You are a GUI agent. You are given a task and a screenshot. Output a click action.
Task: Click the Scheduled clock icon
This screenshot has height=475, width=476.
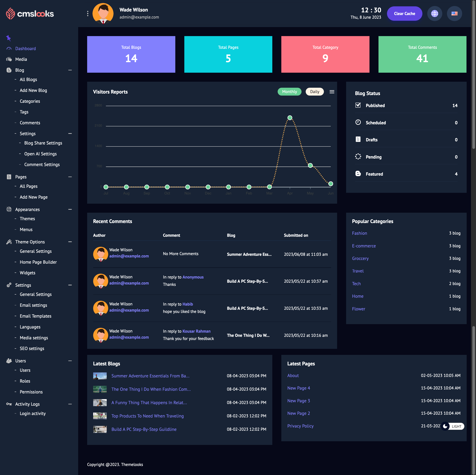pyautogui.click(x=358, y=122)
